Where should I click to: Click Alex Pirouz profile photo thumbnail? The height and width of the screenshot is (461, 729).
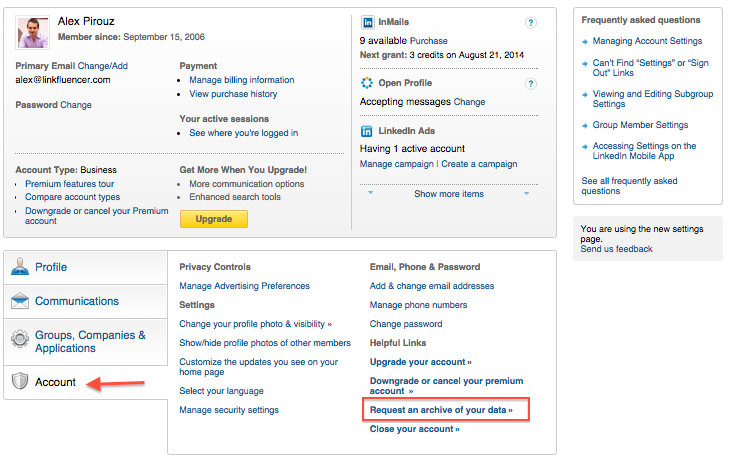(x=33, y=33)
